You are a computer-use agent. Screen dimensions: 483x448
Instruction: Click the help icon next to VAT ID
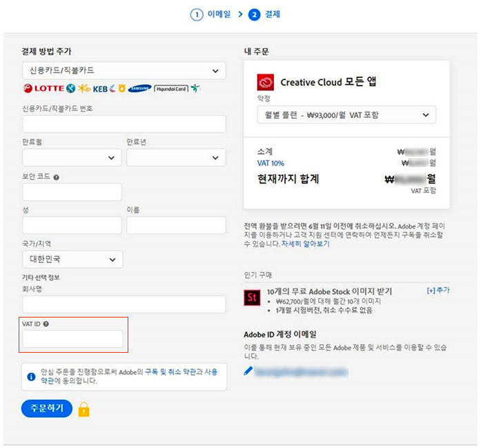pos(46,324)
